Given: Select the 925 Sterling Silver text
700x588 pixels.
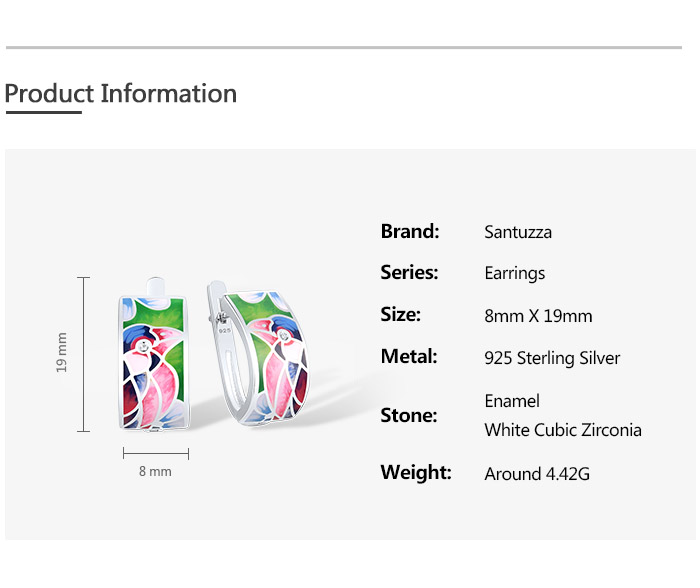Looking at the screenshot, I should (552, 358).
